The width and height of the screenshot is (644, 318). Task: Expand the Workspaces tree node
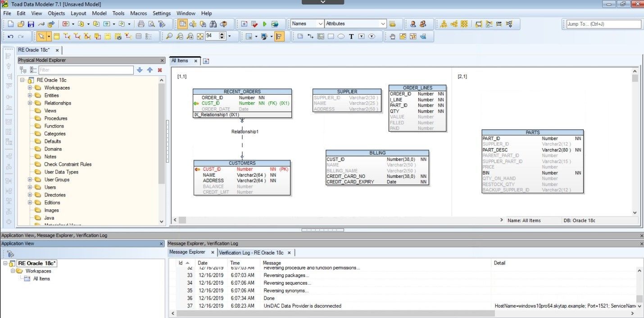[30, 88]
